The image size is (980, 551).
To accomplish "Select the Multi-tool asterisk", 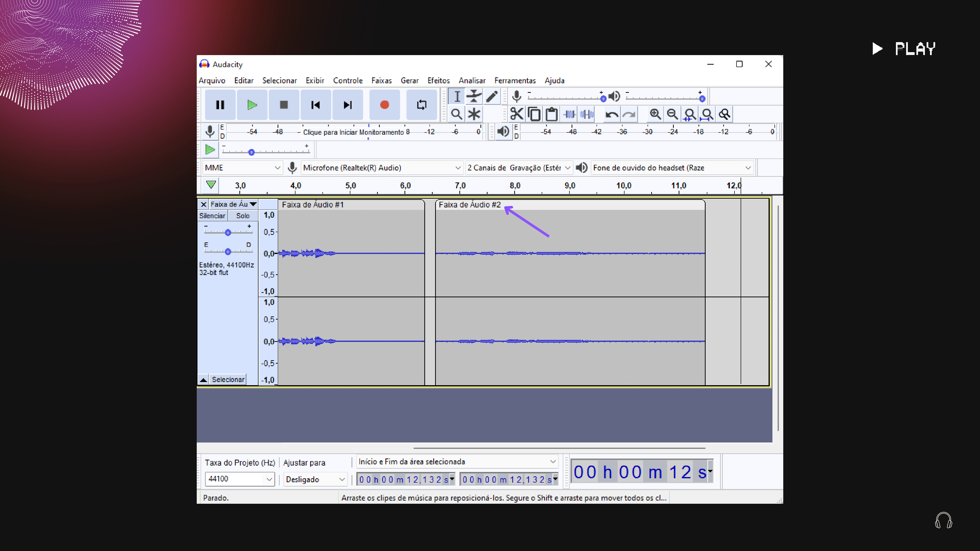I will point(474,114).
